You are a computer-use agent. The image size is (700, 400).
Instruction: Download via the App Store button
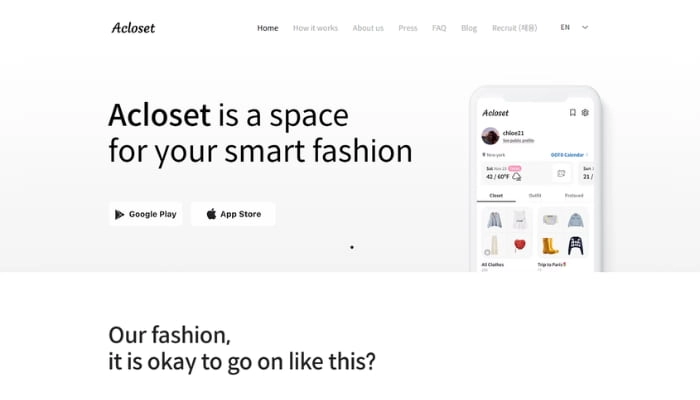pos(233,214)
